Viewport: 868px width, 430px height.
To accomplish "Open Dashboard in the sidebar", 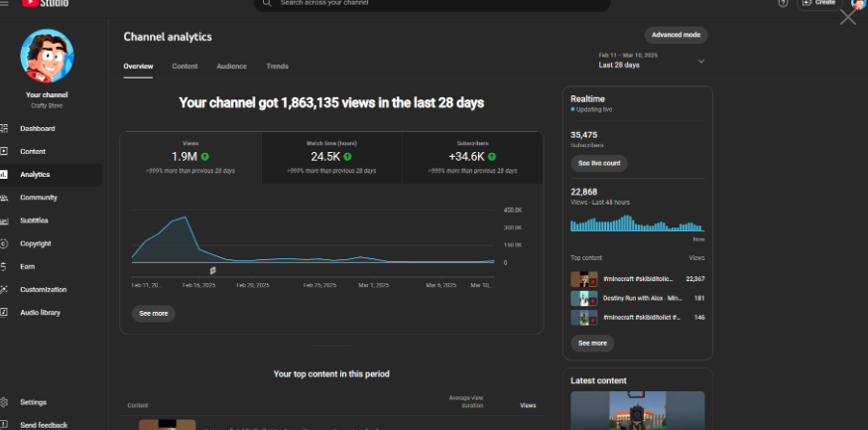I will click(x=38, y=128).
